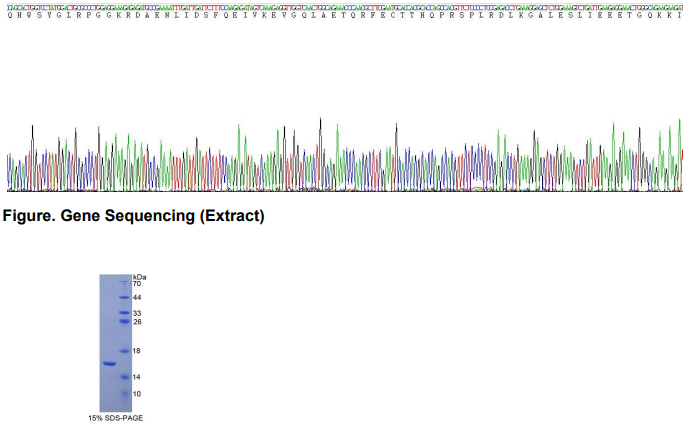Select the 18 kDa marker label

pos(137,351)
